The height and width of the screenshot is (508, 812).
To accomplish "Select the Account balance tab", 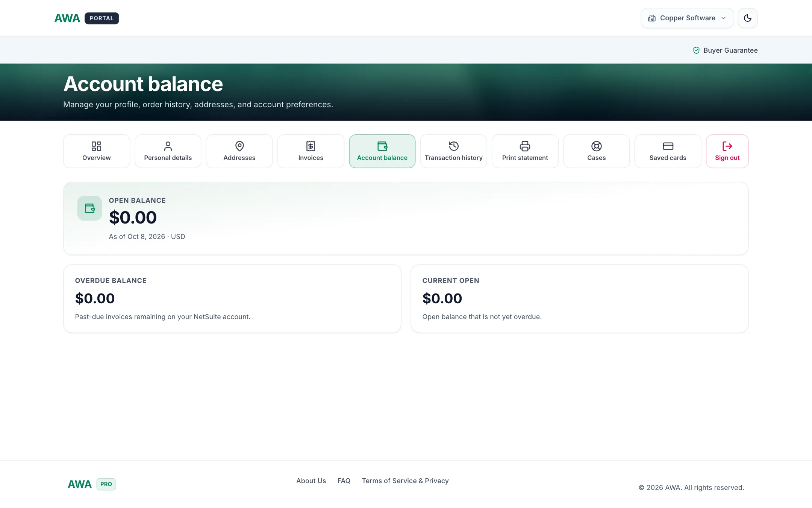I will (x=382, y=151).
